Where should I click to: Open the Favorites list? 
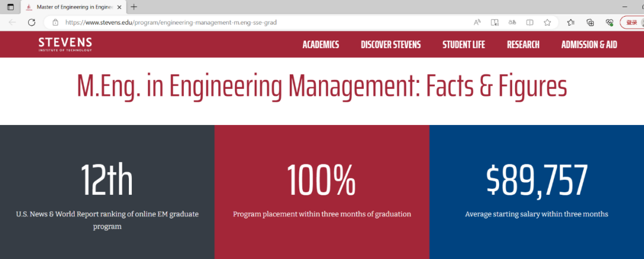pyautogui.click(x=571, y=23)
